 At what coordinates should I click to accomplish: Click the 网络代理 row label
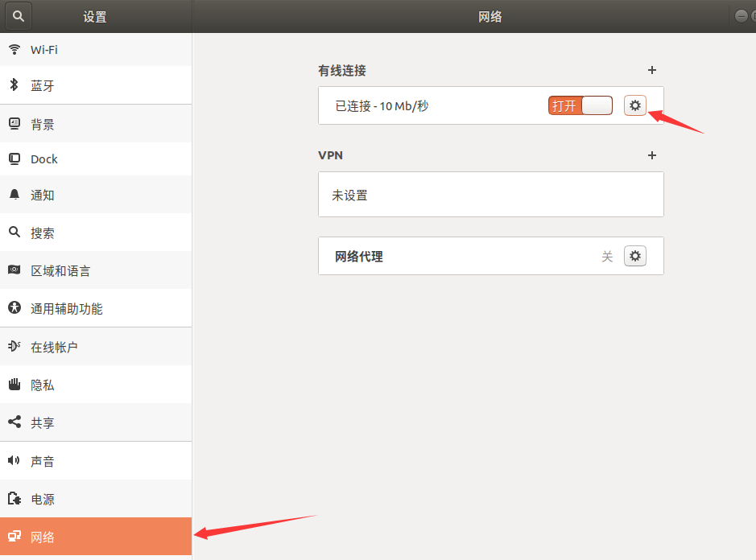click(x=359, y=257)
